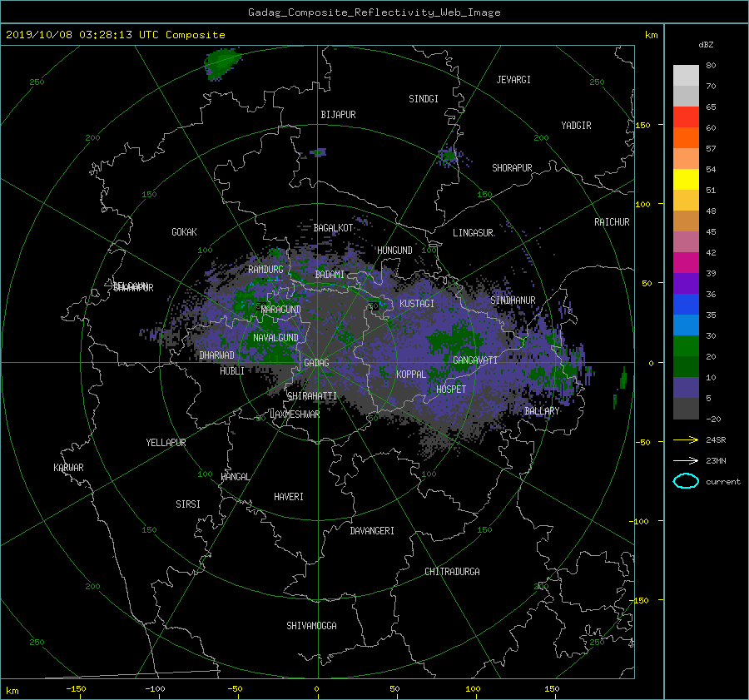Screen dimensions: 749x700
Task: Pick the orange 57-60 dBZ legend swatch
Action: click(686, 138)
